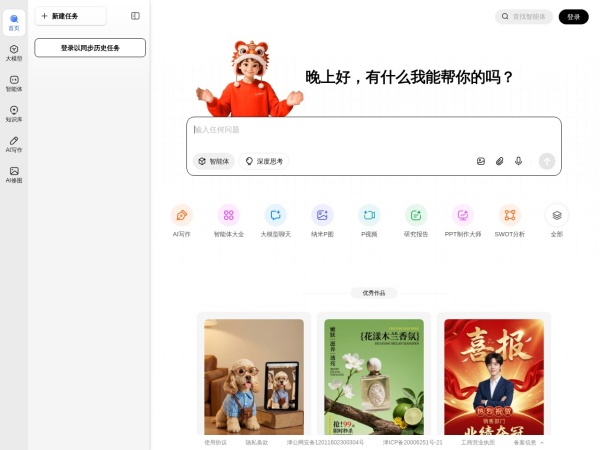Open the 研究报告 shortcut
The width and height of the screenshot is (600, 450).
pyautogui.click(x=416, y=221)
